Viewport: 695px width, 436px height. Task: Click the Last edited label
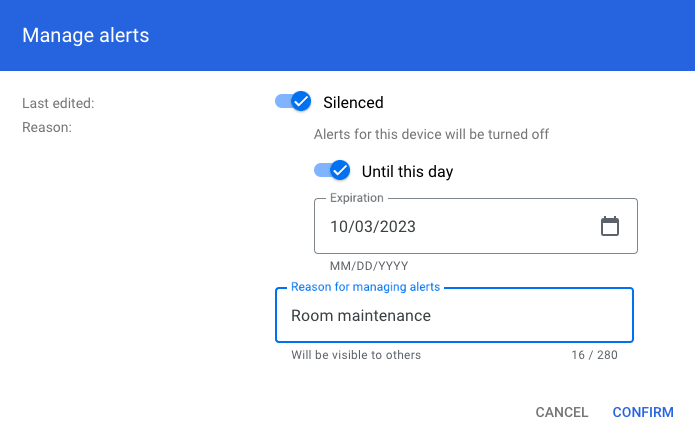click(x=58, y=102)
